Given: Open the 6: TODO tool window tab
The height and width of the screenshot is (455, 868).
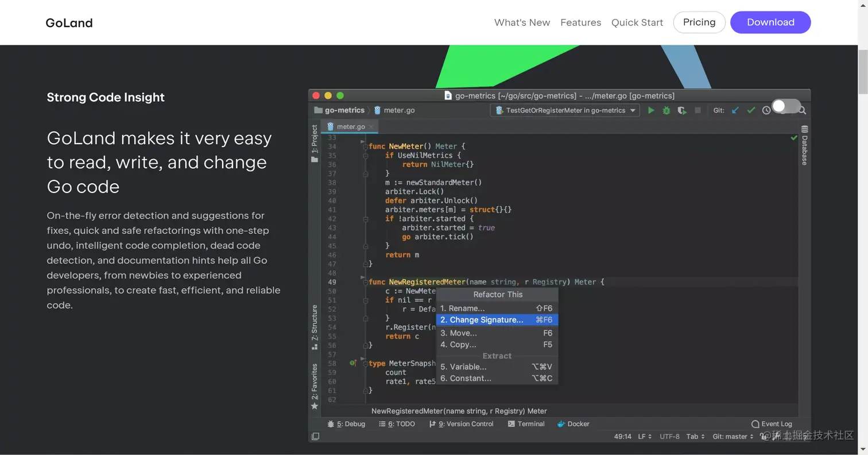Looking at the screenshot, I should tap(397, 424).
